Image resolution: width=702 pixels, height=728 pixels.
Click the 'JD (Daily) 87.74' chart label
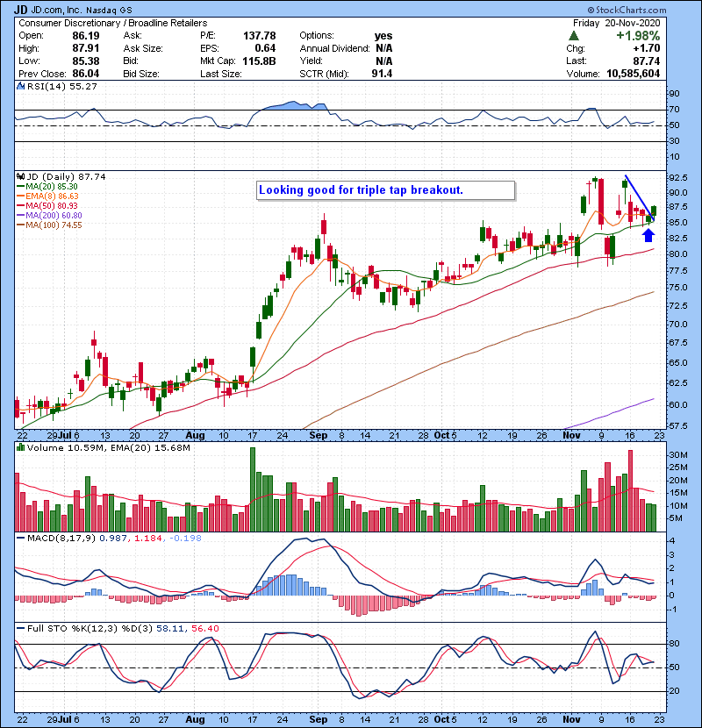point(66,176)
